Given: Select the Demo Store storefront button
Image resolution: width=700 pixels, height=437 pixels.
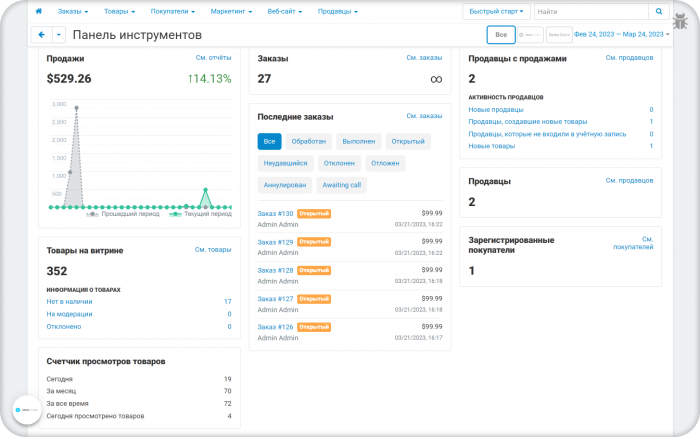Looking at the screenshot, I should [x=559, y=35].
